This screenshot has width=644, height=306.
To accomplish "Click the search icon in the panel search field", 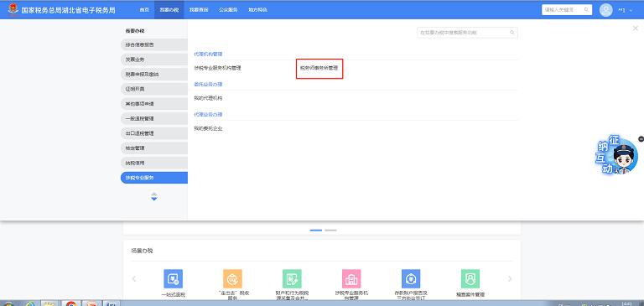I will (512, 33).
